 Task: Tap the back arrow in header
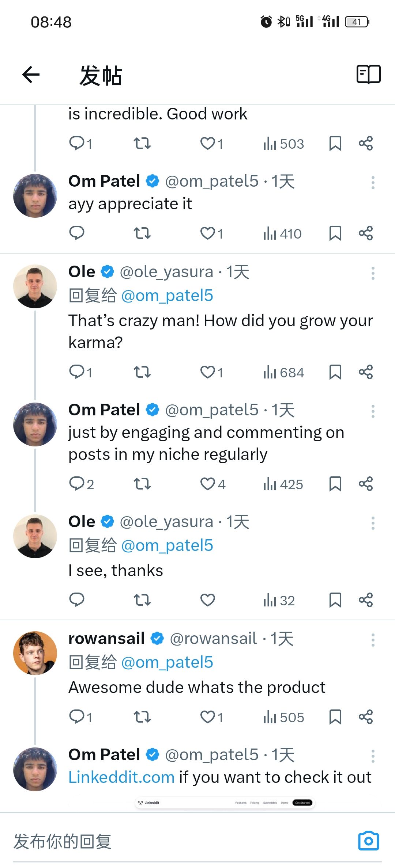(31, 75)
